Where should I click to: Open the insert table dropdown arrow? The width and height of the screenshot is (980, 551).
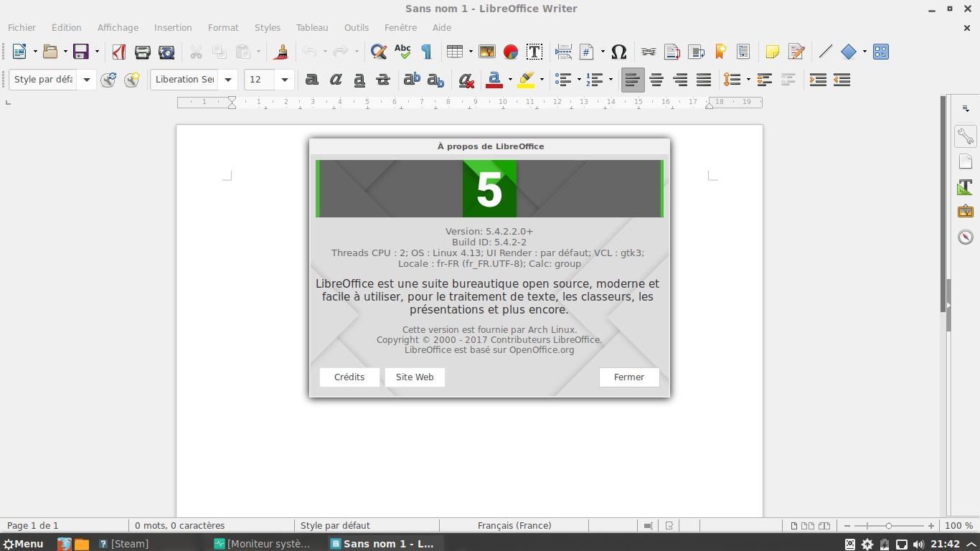tap(471, 52)
